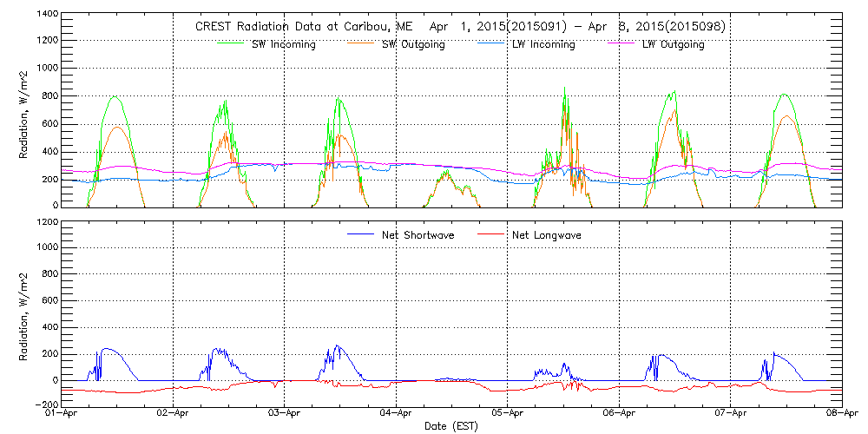Select the 03-Apr date tick label

tap(285, 414)
